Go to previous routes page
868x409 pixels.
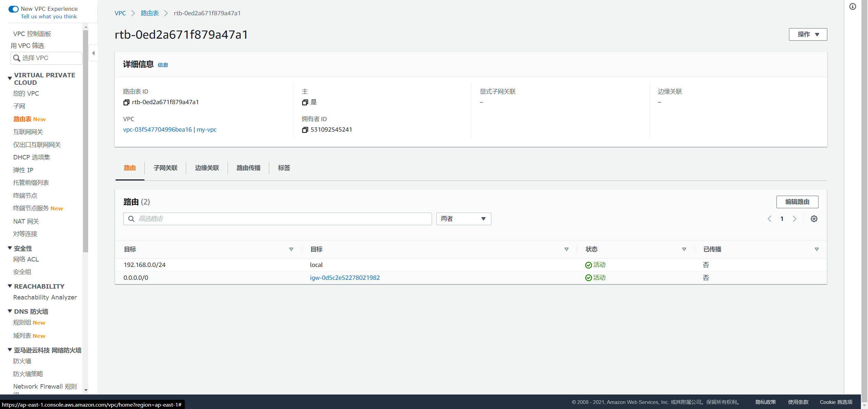click(770, 219)
